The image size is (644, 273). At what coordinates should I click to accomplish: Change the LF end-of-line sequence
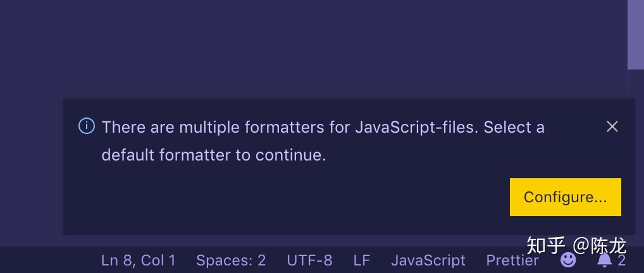pos(362,260)
